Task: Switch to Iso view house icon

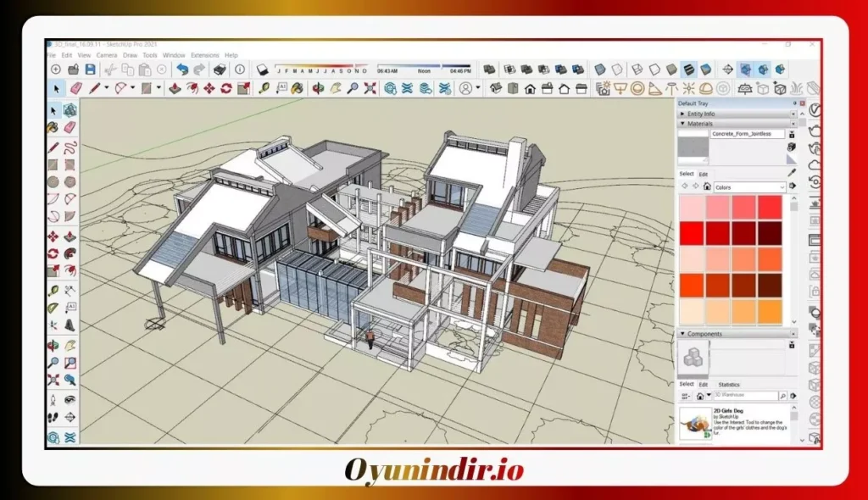Action: point(495,89)
